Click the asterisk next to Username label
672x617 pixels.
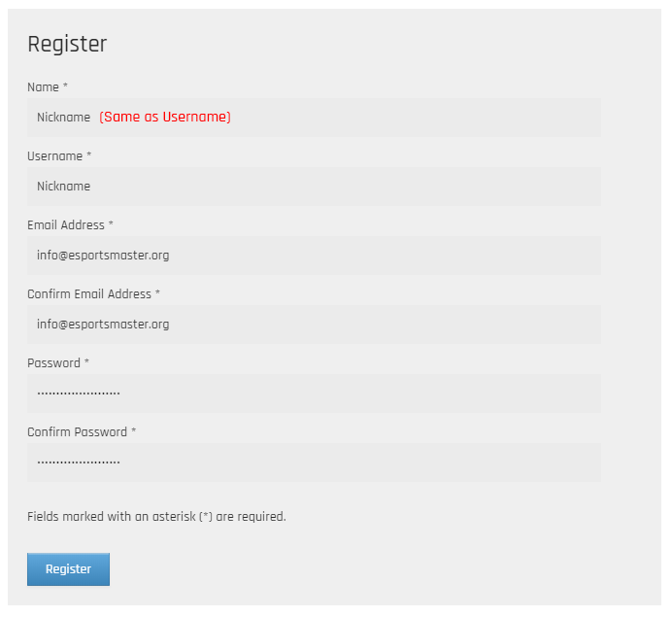point(88,154)
